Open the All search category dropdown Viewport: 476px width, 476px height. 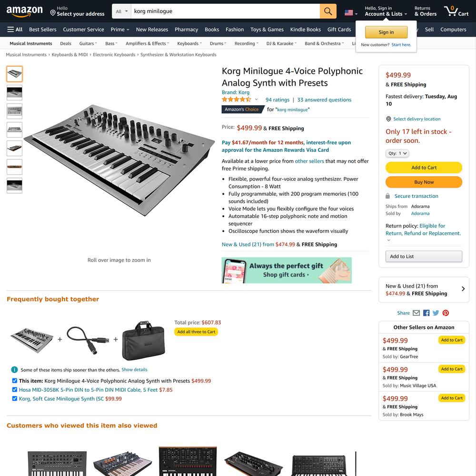click(122, 11)
